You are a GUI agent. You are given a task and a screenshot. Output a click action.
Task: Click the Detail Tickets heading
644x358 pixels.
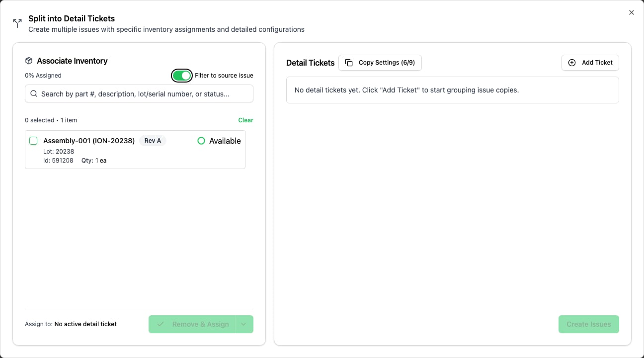point(311,63)
